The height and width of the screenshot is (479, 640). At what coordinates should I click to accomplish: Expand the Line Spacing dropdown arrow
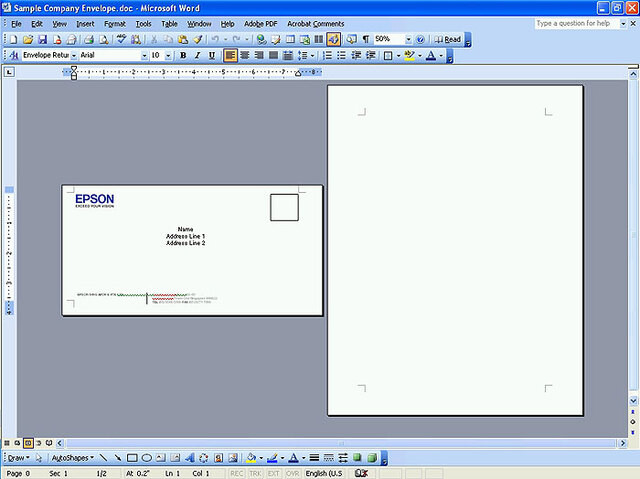(312, 55)
